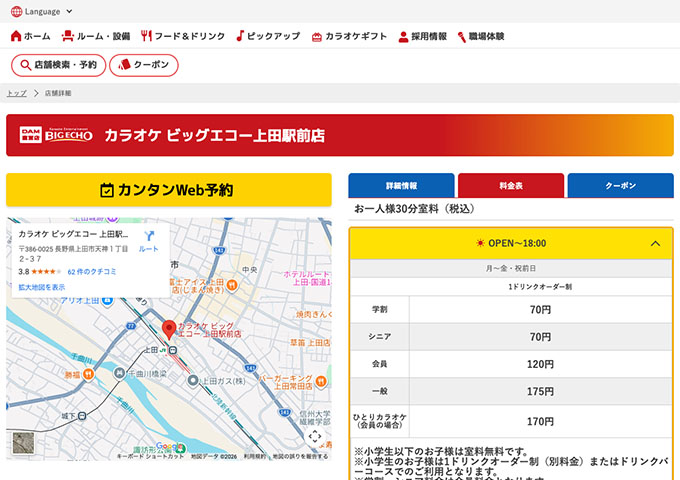Click the 店舗検索・予約 button
Screen dimensions: 680x480
point(59,65)
